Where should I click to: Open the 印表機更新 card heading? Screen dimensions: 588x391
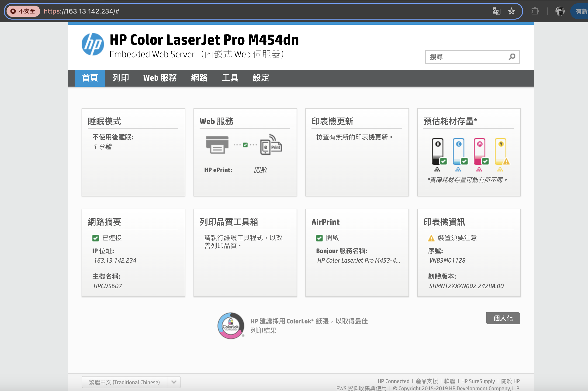[332, 121]
